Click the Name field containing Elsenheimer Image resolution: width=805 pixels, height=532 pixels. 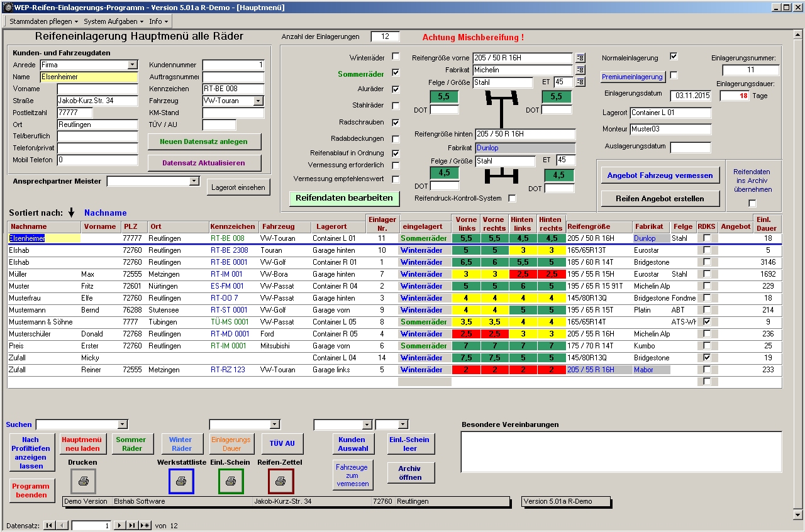89,77
